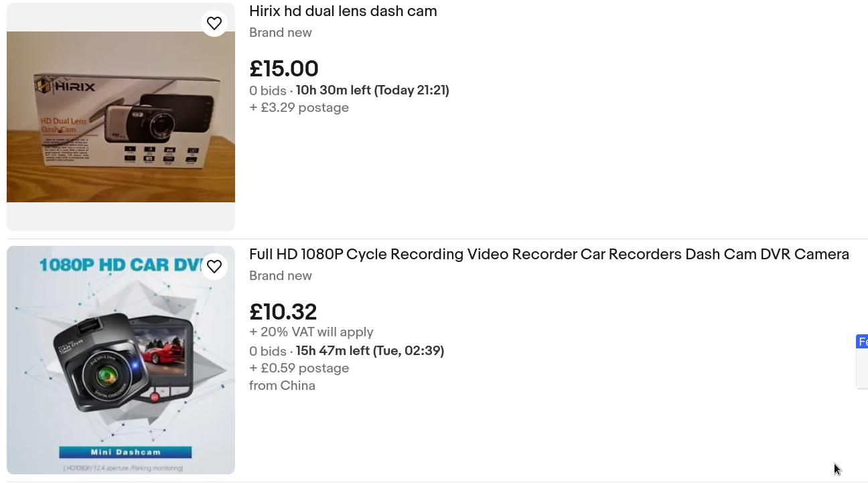This screenshot has height=483, width=868.
Task: Click the 'from China' location text
Action: 282,386
